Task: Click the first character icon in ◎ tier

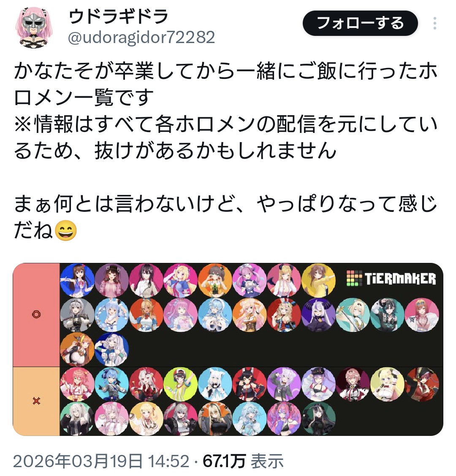Action: coord(77,280)
